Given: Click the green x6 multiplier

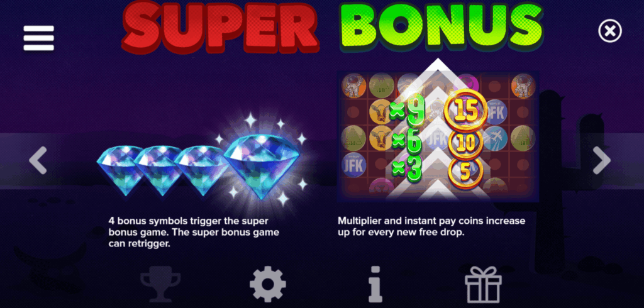Looking at the screenshot, I should pyautogui.click(x=406, y=143).
